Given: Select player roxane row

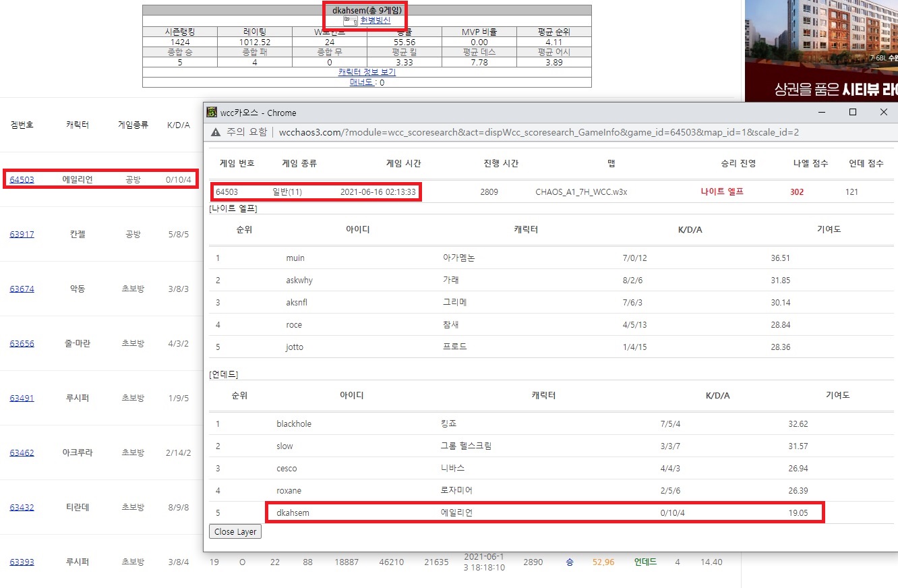Looking at the screenshot, I should click(x=551, y=490).
